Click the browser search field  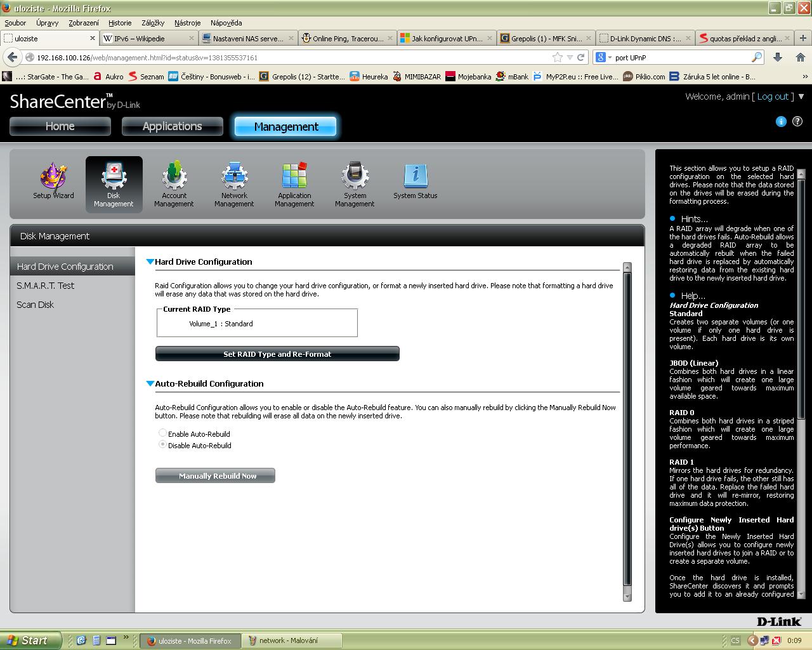coord(682,57)
